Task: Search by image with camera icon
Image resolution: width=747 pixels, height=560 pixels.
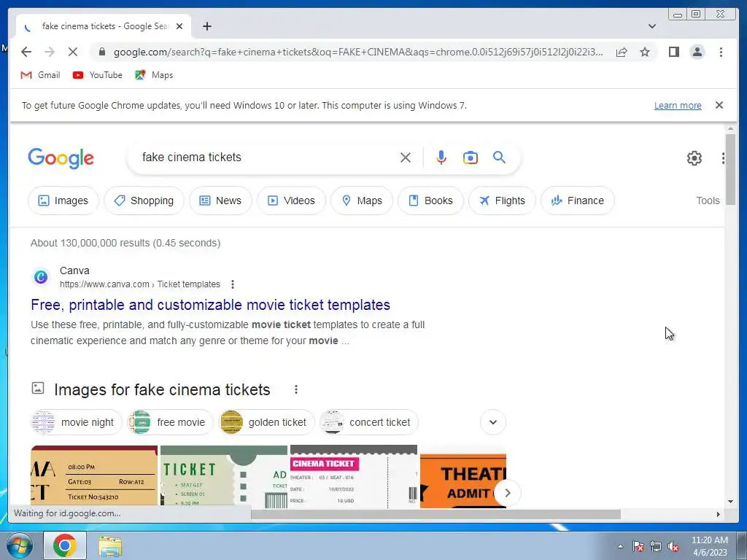Action: pos(471,157)
